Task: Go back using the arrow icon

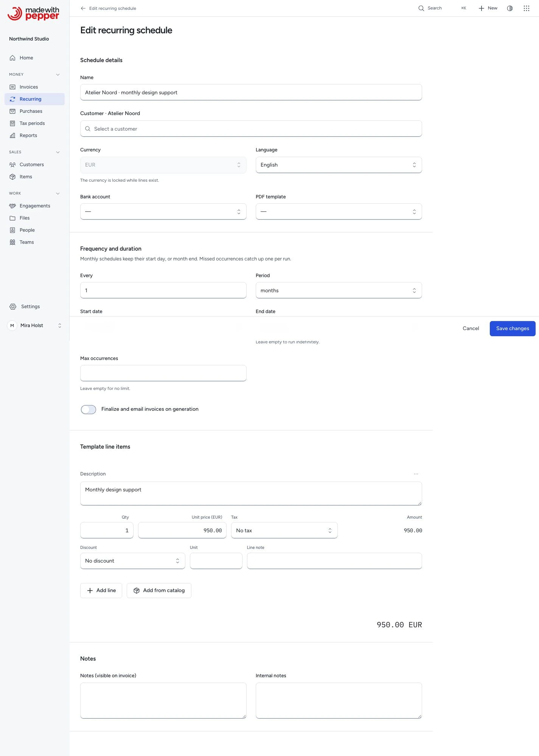Action: tap(83, 8)
